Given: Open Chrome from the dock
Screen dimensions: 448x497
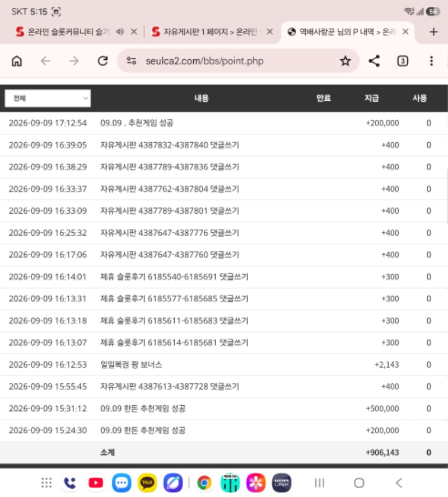Looking at the screenshot, I should (x=204, y=483).
